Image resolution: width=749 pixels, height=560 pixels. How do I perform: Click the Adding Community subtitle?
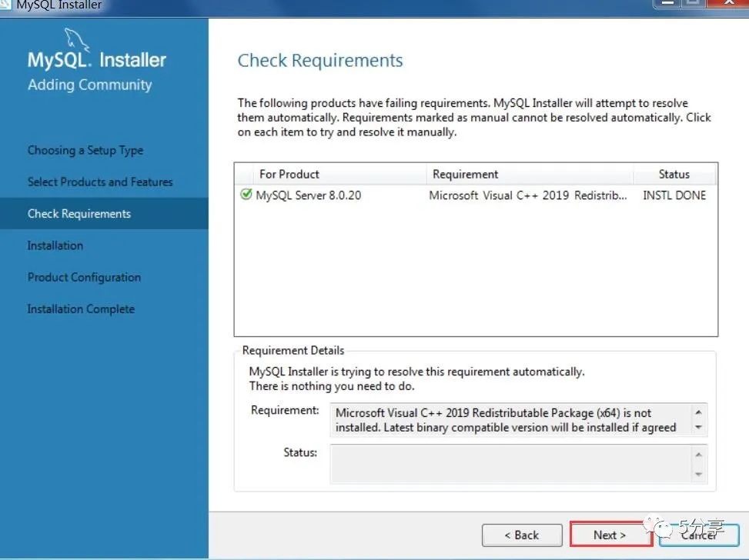click(x=90, y=85)
